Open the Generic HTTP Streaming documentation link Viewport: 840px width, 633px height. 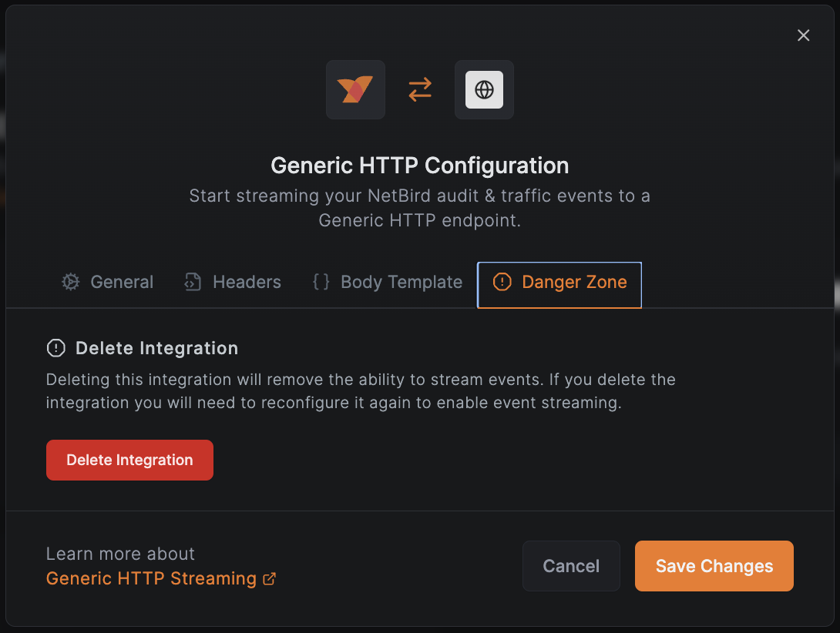(x=151, y=578)
